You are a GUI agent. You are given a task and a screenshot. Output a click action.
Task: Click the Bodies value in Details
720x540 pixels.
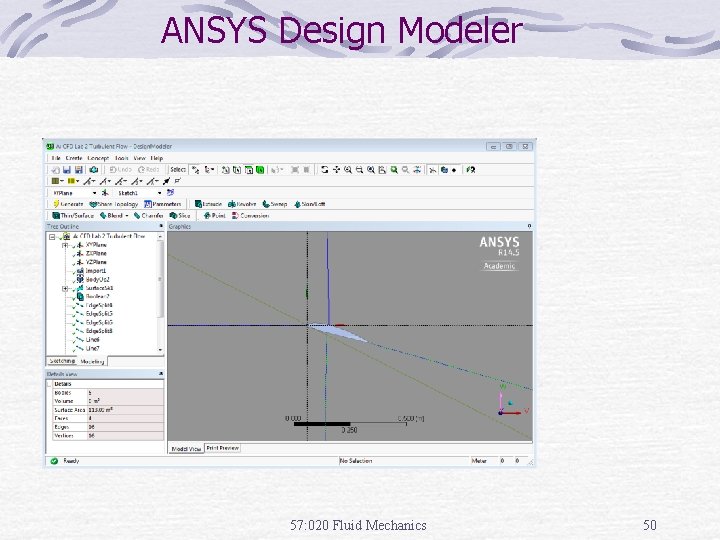pyautogui.click(x=125, y=393)
